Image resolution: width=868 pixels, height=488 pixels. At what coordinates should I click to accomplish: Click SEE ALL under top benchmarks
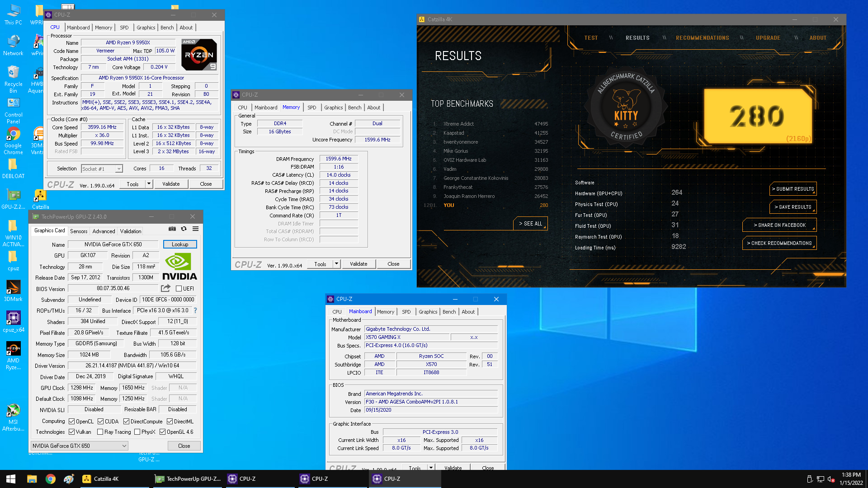pos(530,224)
